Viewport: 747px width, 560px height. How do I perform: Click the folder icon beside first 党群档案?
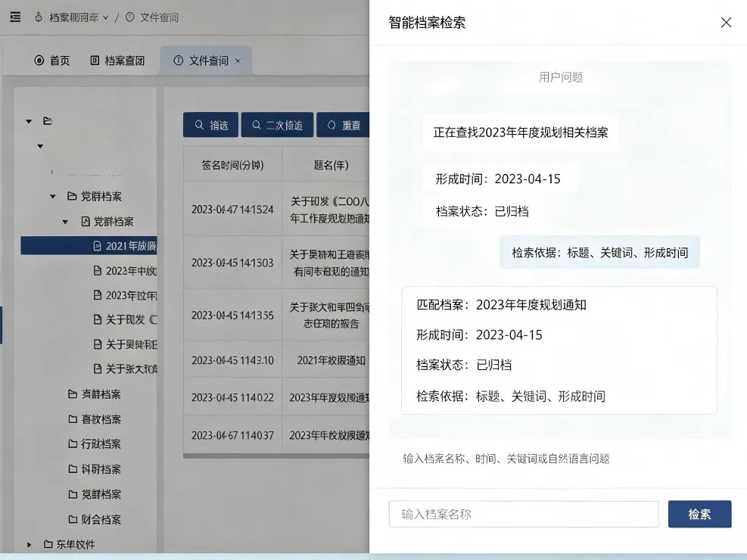(x=72, y=196)
